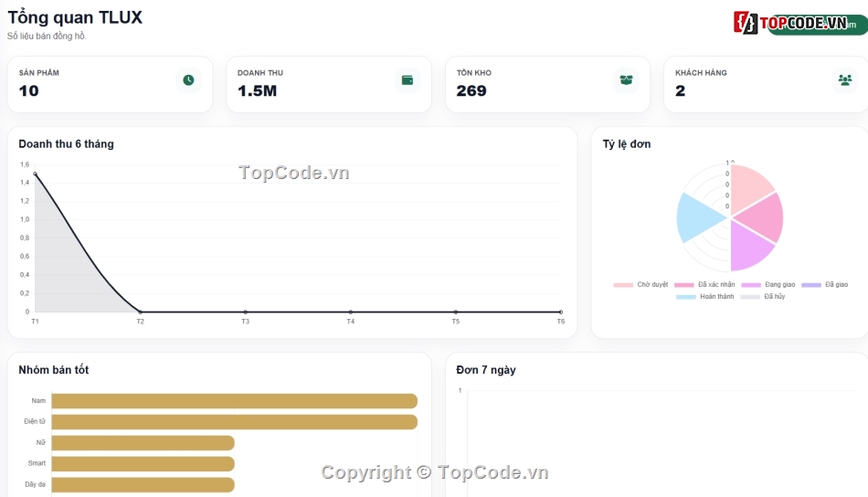Image resolution: width=868 pixels, height=497 pixels.
Task: Click the Đơn 7 ngày title
Action: click(486, 370)
